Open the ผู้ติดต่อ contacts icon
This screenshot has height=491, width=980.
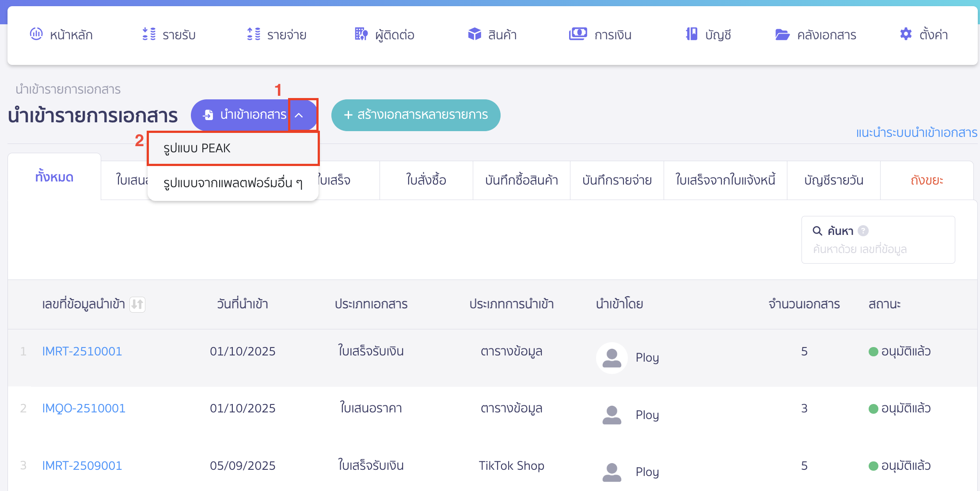[361, 34]
